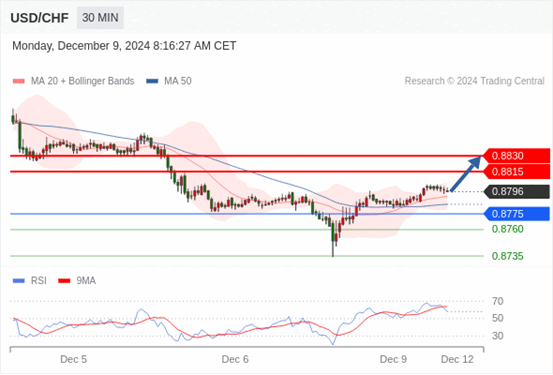This screenshot has height=375, width=553.
Task: Click the 0.8796 current price tag
Action: (516, 192)
